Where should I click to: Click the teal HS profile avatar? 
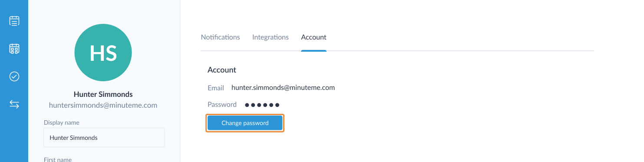click(x=103, y=53)
